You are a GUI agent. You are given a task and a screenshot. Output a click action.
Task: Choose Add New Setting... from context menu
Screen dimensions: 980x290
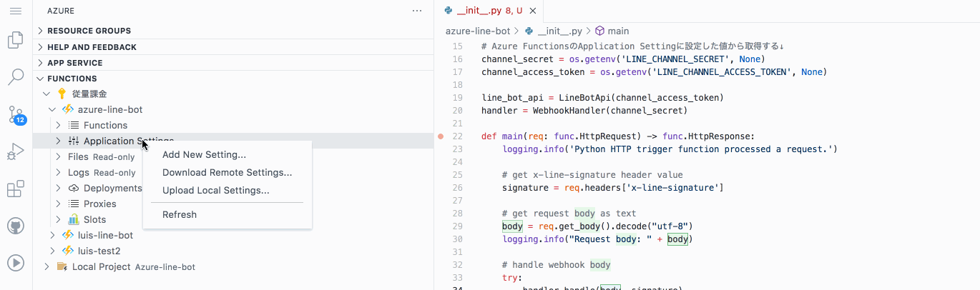tap(204, 154)
